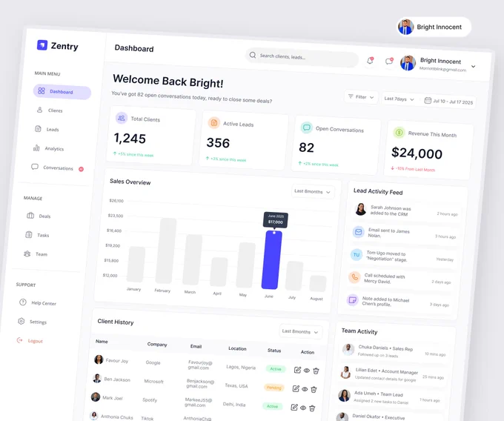
Task: Click the calendar icon beside Jul 10 - Jul 17
Action: click(x=428, y=101)
